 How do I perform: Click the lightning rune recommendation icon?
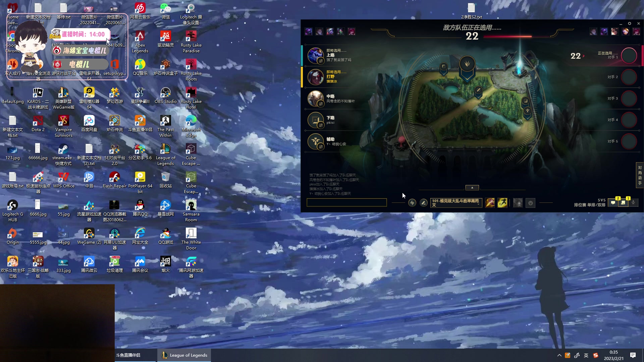pyautogui.click(x=412, y=203)
